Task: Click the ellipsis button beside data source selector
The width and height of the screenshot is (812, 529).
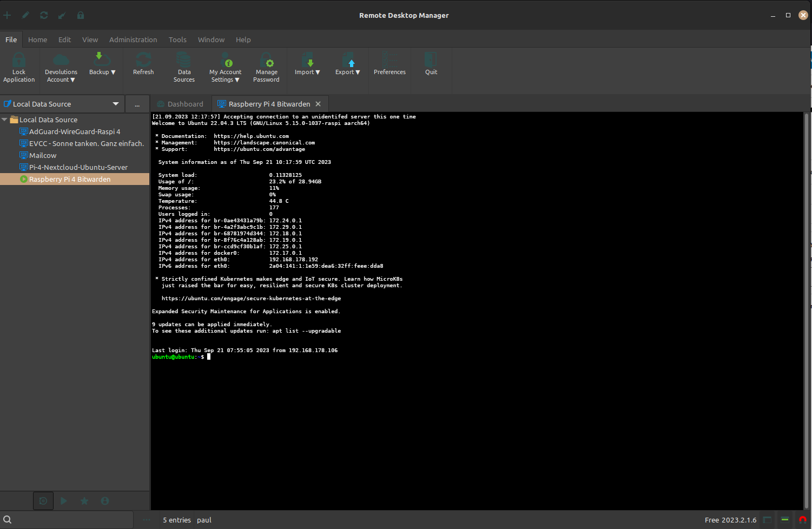Action: tap(137, 104)
